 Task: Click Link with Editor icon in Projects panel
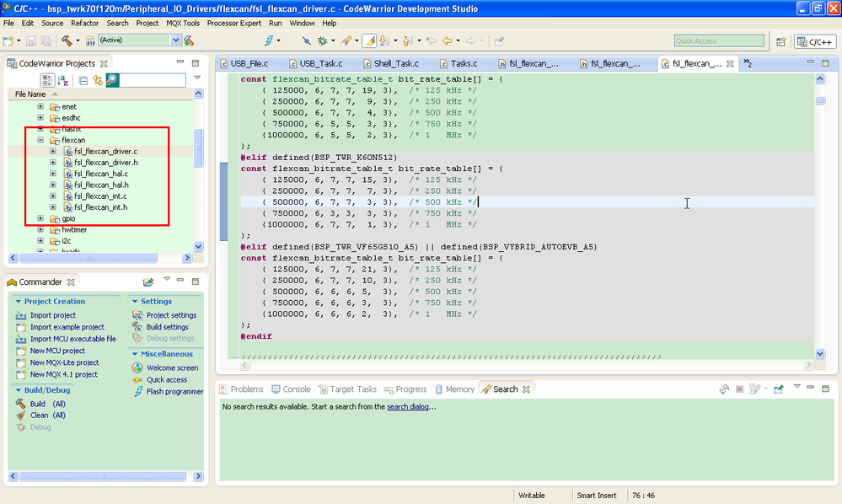click(x=98, y=80)
